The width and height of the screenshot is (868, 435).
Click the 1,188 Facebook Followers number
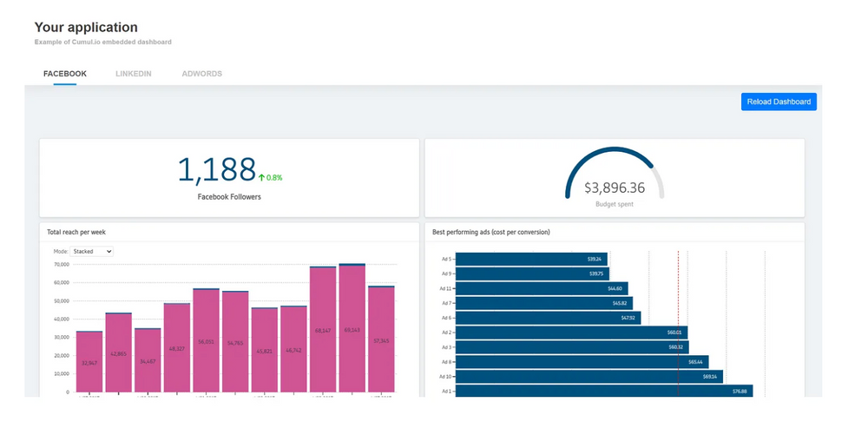point(216,170)
